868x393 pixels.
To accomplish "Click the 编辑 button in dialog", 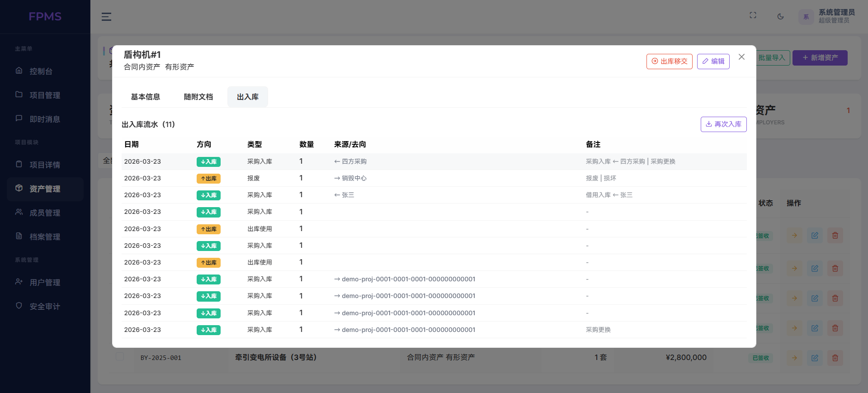I will 713,62.
